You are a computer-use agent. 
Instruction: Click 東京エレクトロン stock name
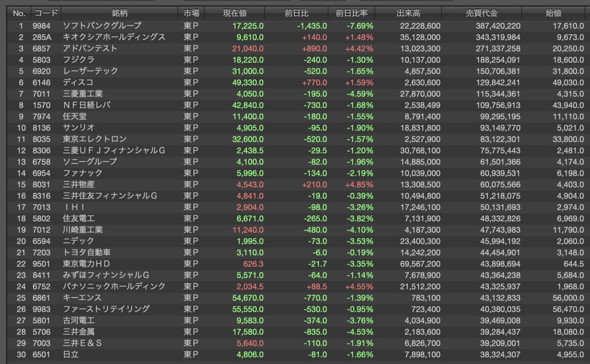coord(95,139)
